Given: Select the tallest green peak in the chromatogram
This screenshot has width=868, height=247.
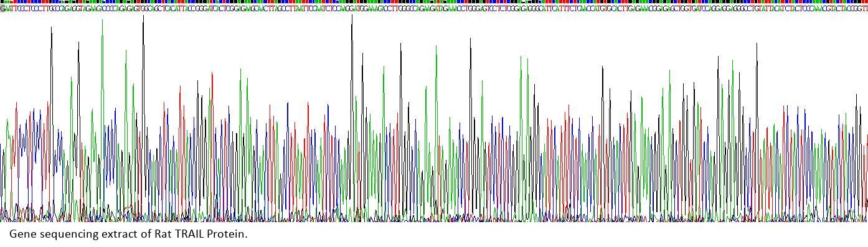Looking at the screenshot, I should click(x=103, y=118).
